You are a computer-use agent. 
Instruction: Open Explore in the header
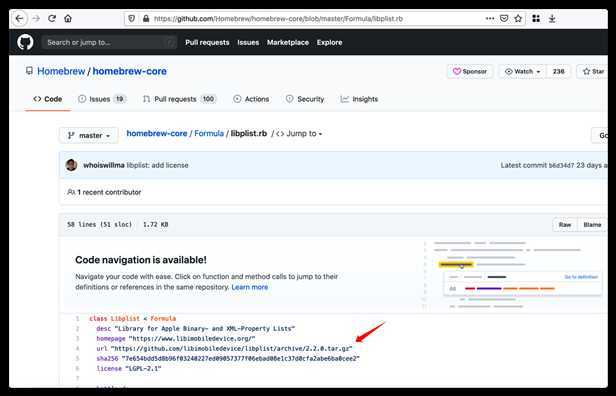329,42
